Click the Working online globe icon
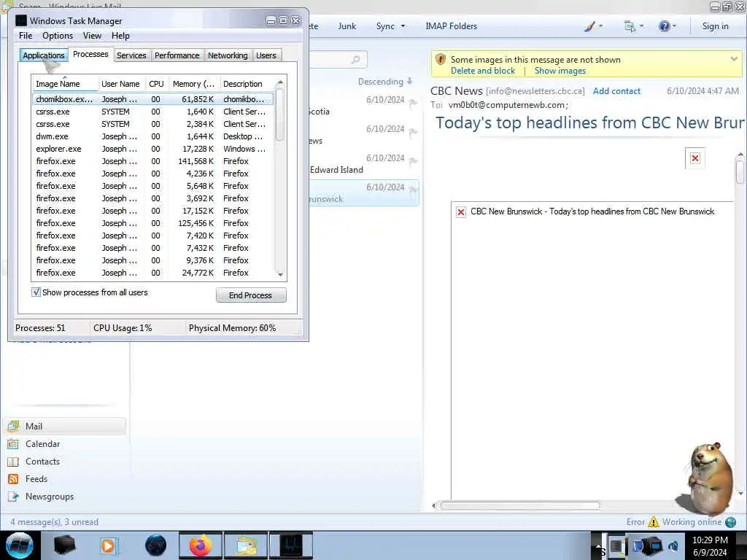This screenshot has height=560, width=747. pos(730,522)
